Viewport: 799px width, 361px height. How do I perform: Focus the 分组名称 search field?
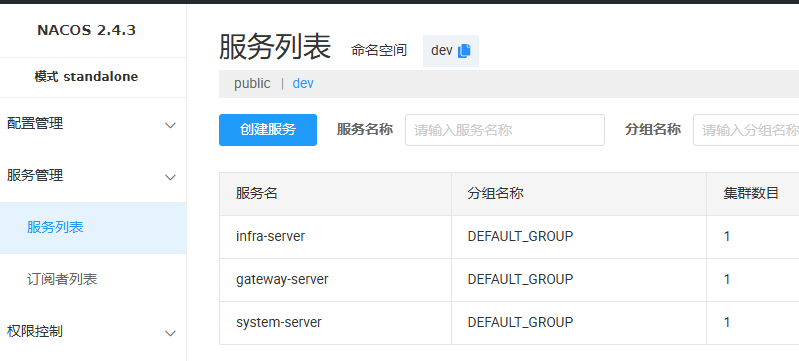[746, 130]
